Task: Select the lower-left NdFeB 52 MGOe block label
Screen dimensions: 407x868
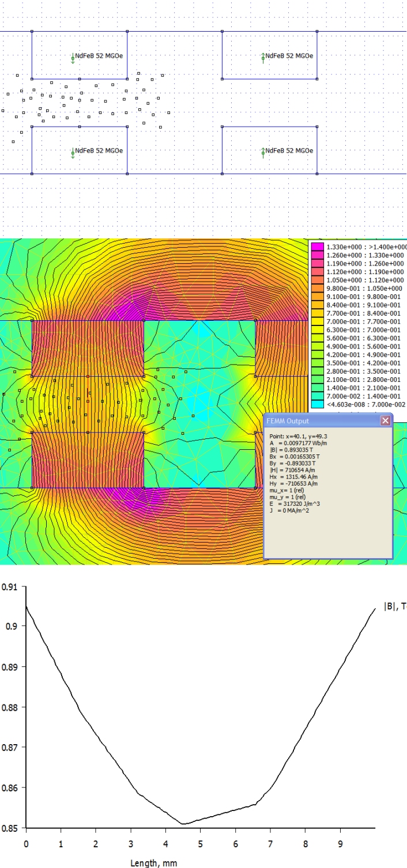Action: [x=99, y=150]
